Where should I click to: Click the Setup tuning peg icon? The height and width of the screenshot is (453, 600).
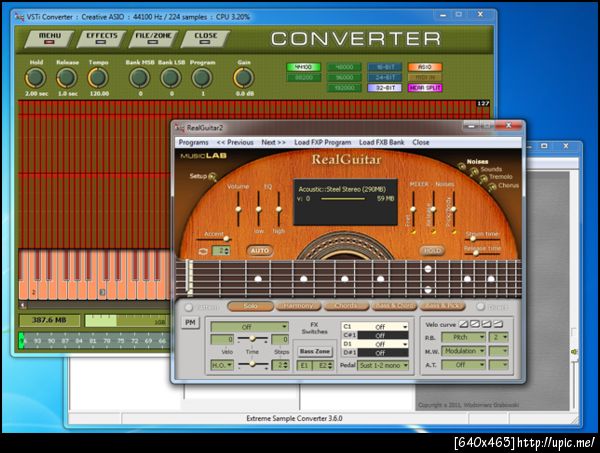coord(212,177)
